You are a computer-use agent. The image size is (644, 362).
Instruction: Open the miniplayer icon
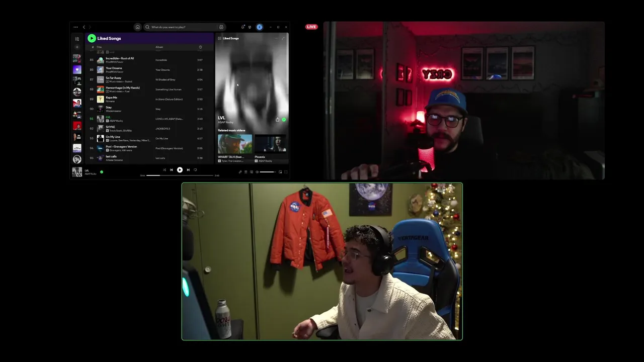point(280,172)
